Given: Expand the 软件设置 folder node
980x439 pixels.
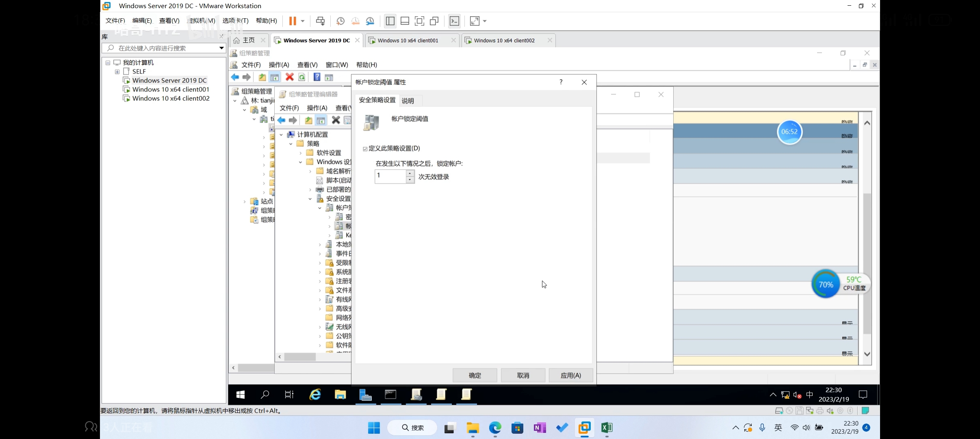Looking at the screenshot, I should (x=301, y=153).
